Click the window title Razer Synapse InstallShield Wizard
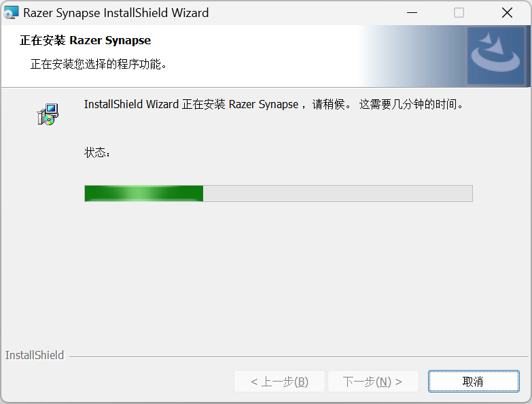This screenshot has width=532, height=404. (x=116, y=13)
